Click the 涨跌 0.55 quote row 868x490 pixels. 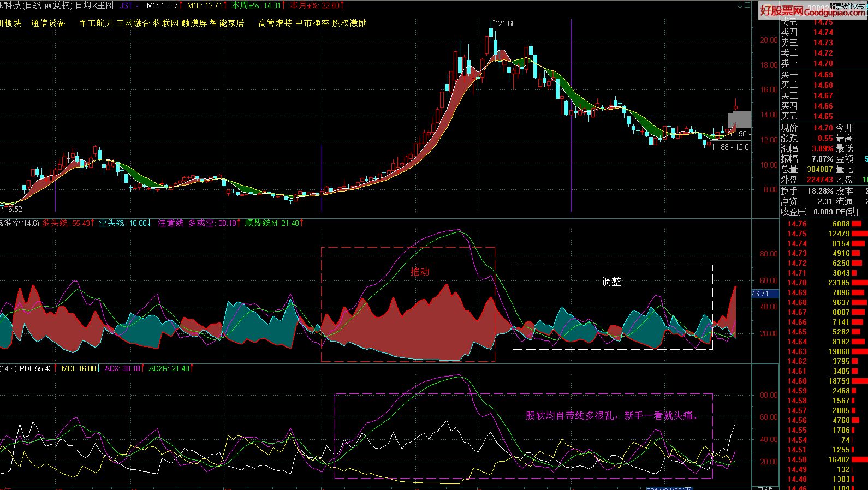[807, 138]
